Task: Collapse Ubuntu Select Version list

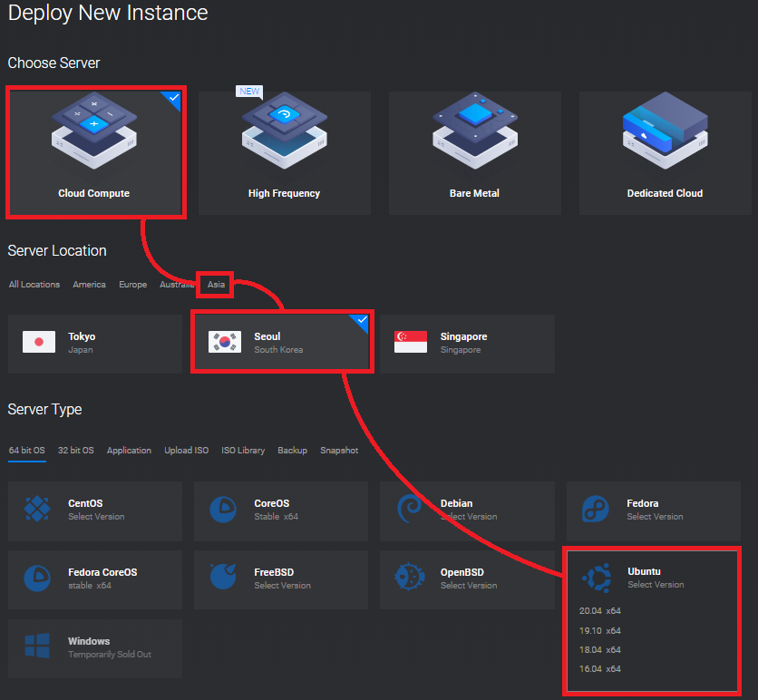Action: pos(656,585)
